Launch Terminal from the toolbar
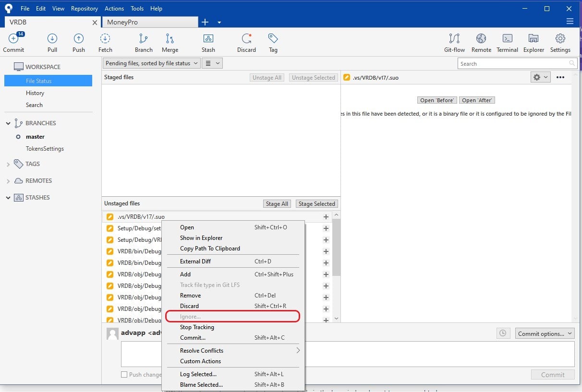582x392 pixels. click(x=508, y=39)
